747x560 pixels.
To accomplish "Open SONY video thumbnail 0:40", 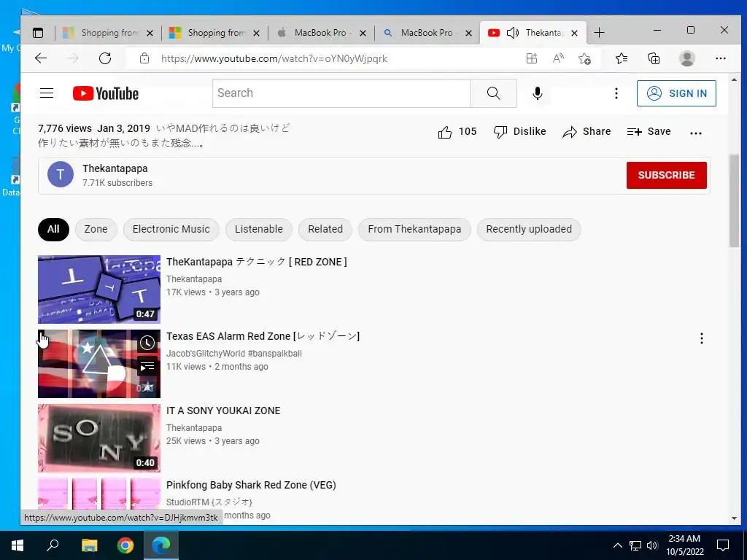I will [x=99, y=438].
